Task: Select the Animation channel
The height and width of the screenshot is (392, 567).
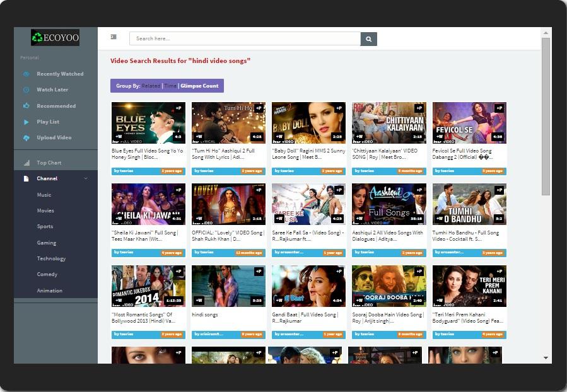Action: [50, 291]
